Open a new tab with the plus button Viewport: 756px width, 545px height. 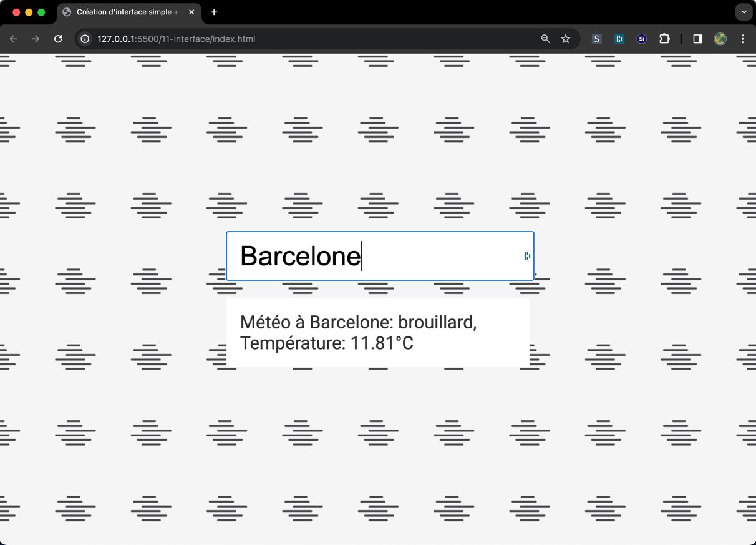pyautogui.click(x=214, y=12)
